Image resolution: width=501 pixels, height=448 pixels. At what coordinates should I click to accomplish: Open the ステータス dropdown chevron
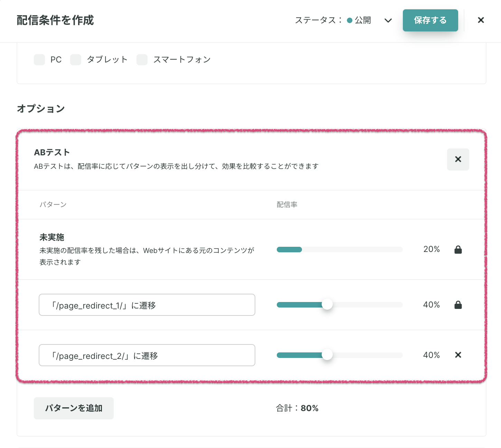pyautogui.click(x=388, y=20)
